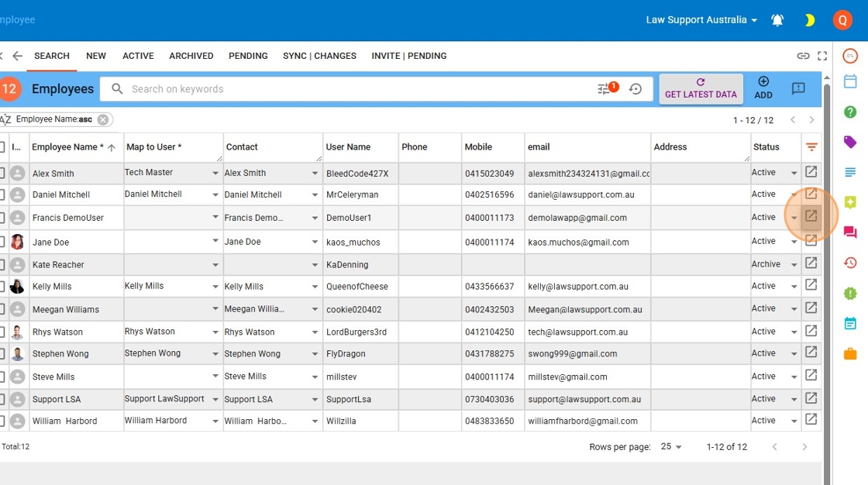Tick the checkbox for Kelly Mills row
The image size is (868, 485).
pyautogui.click(x=2, y=287)
